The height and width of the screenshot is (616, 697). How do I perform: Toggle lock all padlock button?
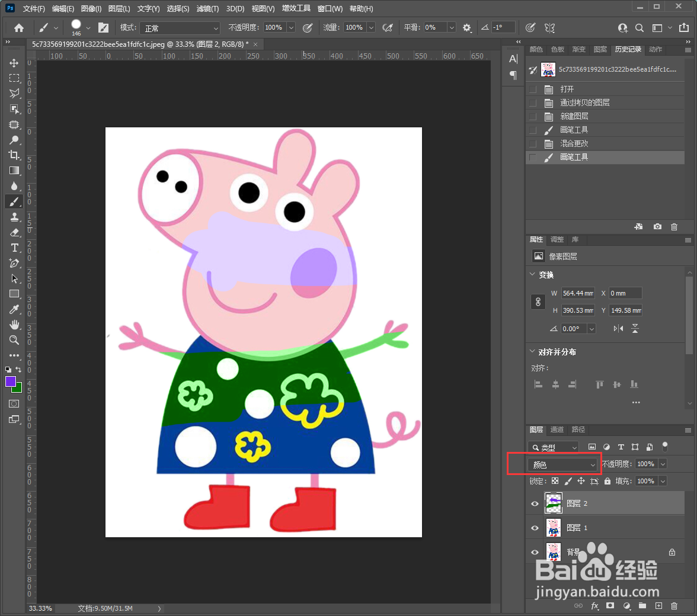[607, 481]
